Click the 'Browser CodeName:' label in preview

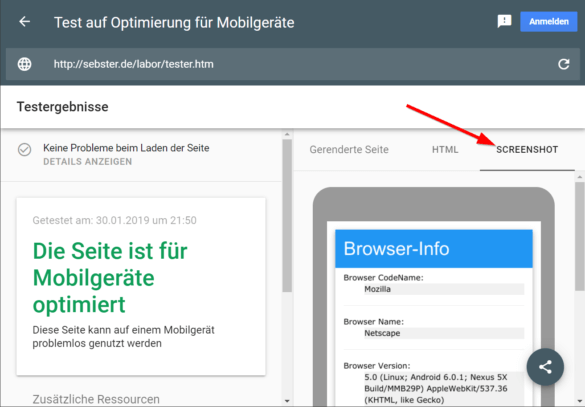pyautogui.click(x=383, y=278)
